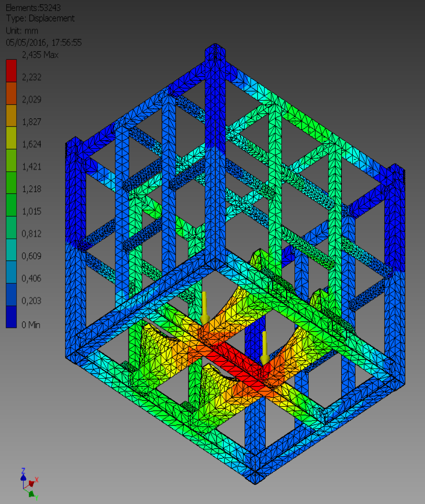Click the bottom dark blue legend band
The width and height of the screenshot is (425, 504).
pos(11,317)
